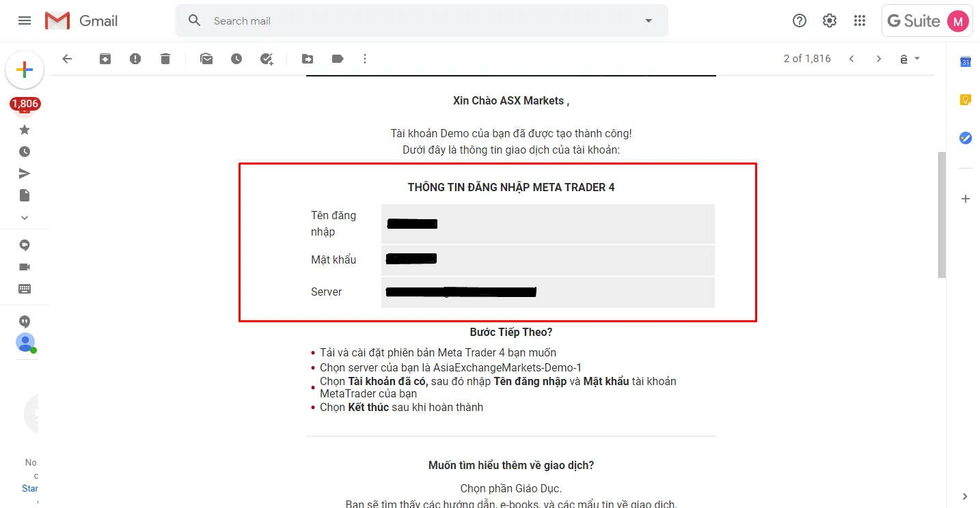Get add-ons with the plus icon
The width and height of the screenshot is (980, 508).
click(x=966, y=199)
